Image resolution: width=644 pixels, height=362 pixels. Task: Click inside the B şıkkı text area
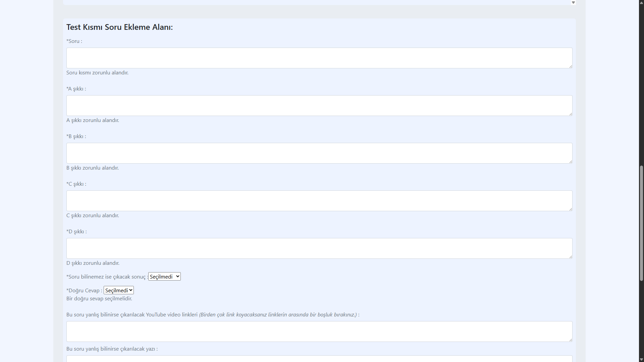coord(319,153)
